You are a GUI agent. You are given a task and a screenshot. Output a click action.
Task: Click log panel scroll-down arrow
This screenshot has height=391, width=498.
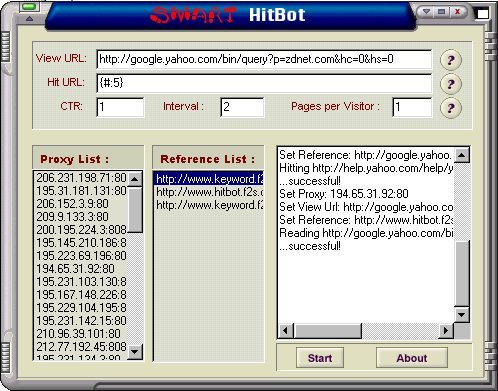[462, 314]
